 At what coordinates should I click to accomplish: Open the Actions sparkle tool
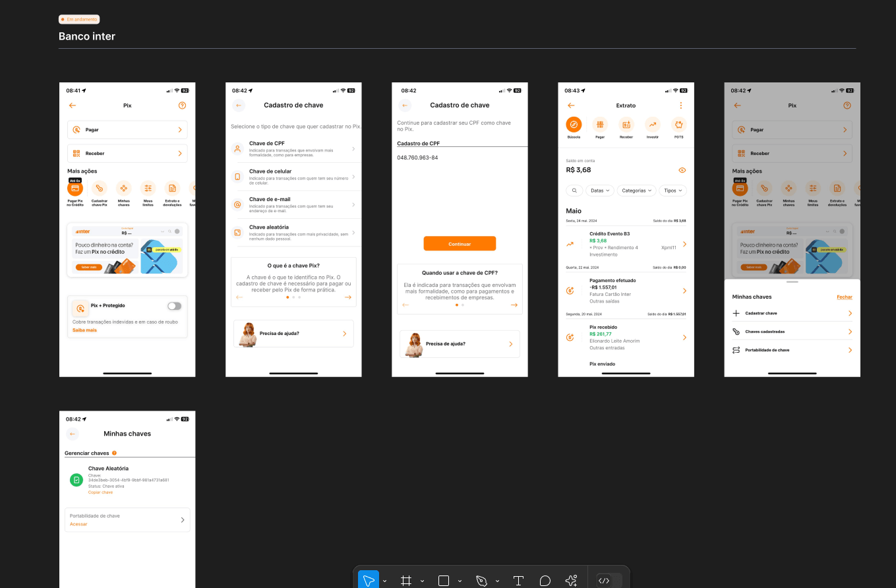pos(572,580)
